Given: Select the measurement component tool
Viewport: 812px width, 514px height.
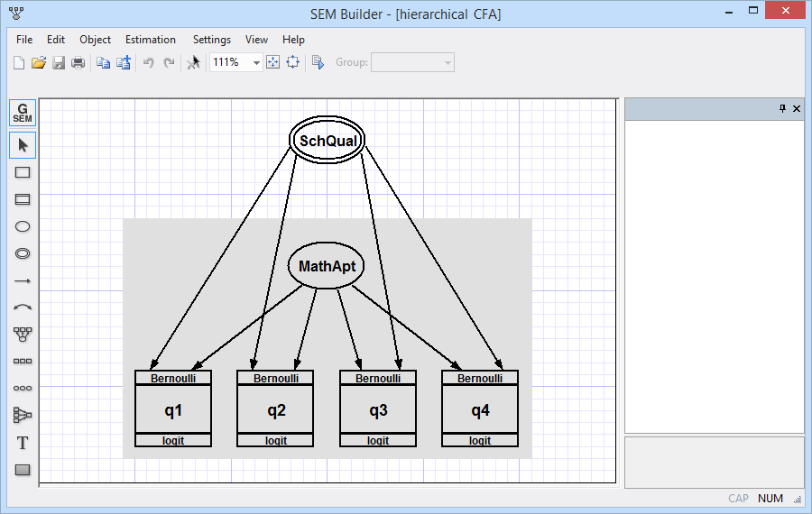Looking at the screenshot, I should 23,335.
